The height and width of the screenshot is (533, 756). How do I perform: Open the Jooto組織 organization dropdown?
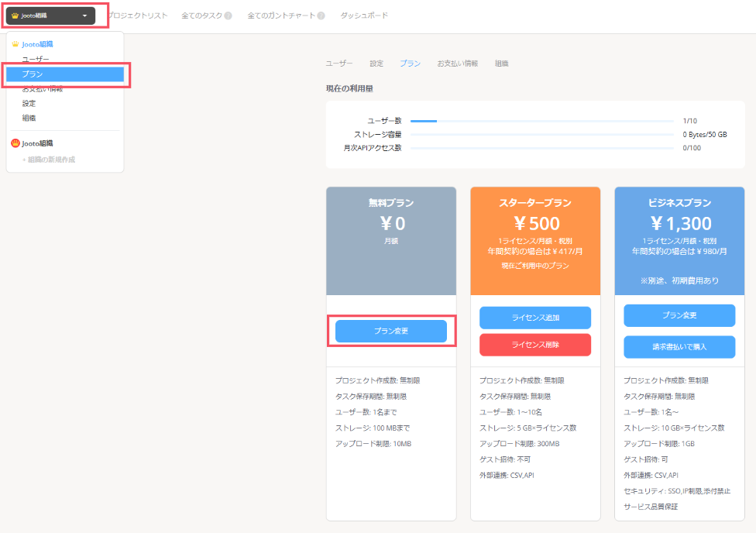click(x=50, y=16)
